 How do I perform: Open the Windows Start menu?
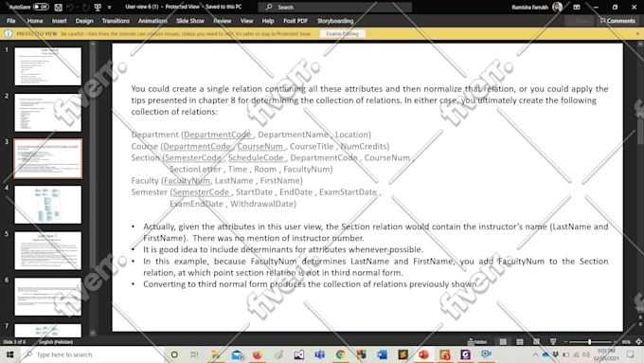point(9,354)
